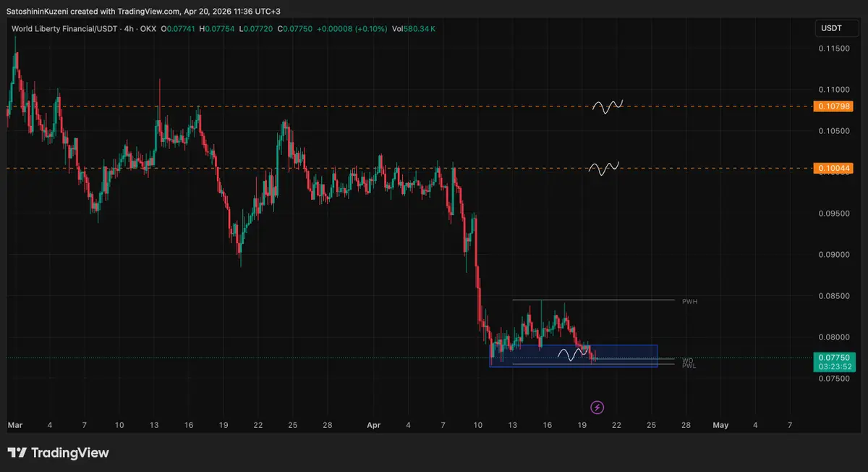Image resolution: width=868 pixels, height=472 pixels.
Task: Click the 0.08000 price axis label
Action: point(833,337)
